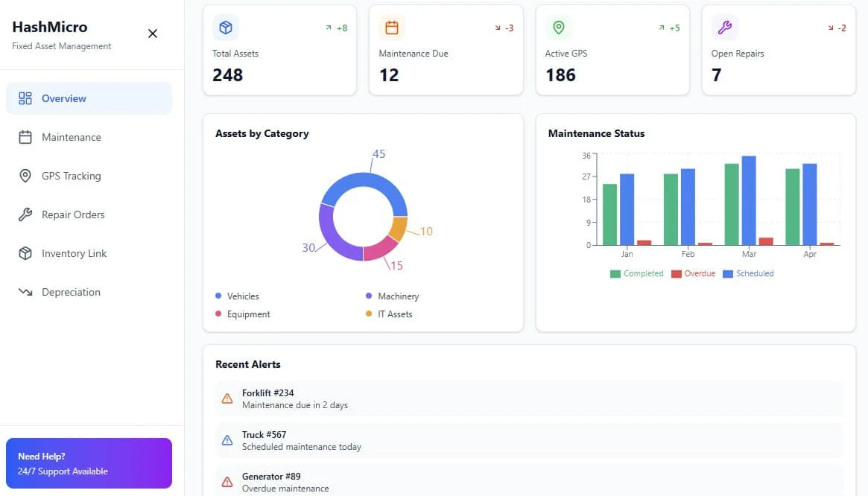Click the donut label 45
Image resolution: width=868 pixels, height=496 pixels.
378,154
